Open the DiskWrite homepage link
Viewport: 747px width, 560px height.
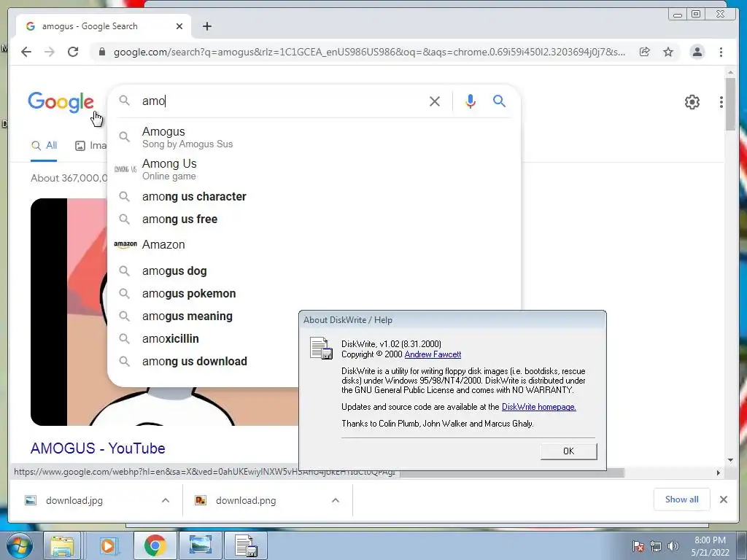539,407
